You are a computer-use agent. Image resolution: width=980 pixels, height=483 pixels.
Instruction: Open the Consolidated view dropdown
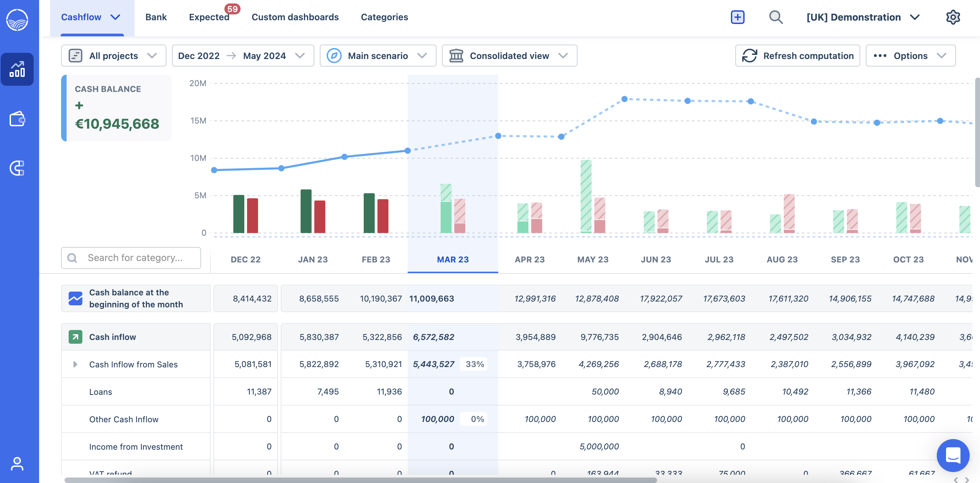(x=509, y=56)
